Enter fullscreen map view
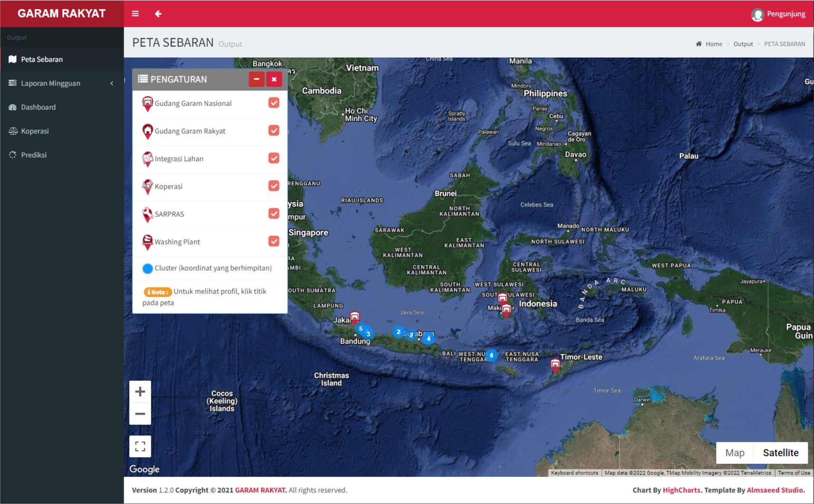 pyautogui.click(x=140, y=446)
